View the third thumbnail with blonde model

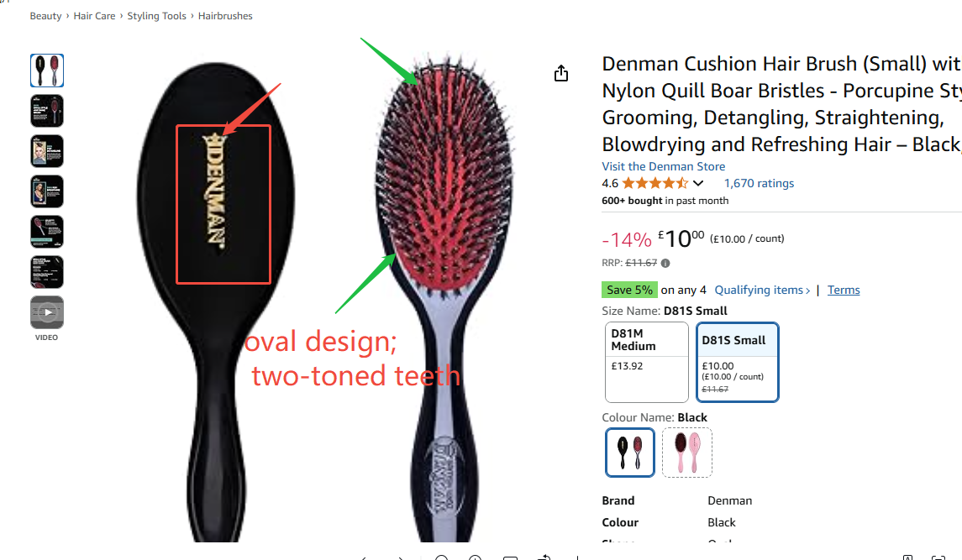pos(46,151)
